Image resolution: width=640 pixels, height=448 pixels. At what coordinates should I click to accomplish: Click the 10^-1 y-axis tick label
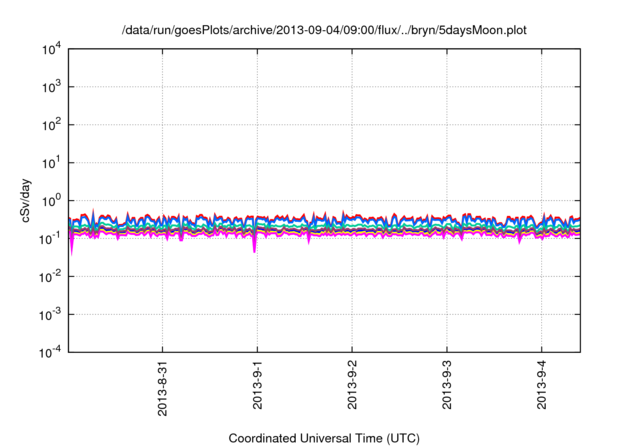[51, 239]
